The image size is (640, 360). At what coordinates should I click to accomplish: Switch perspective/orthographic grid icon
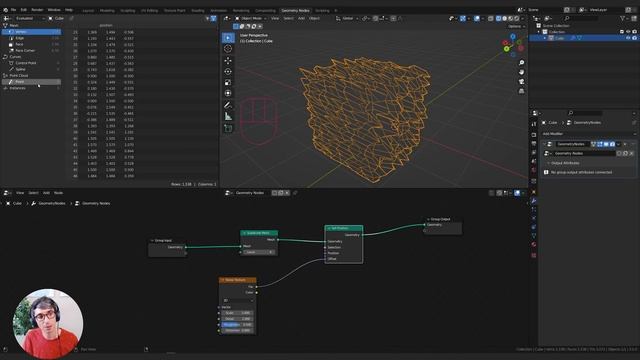(521, 91)
